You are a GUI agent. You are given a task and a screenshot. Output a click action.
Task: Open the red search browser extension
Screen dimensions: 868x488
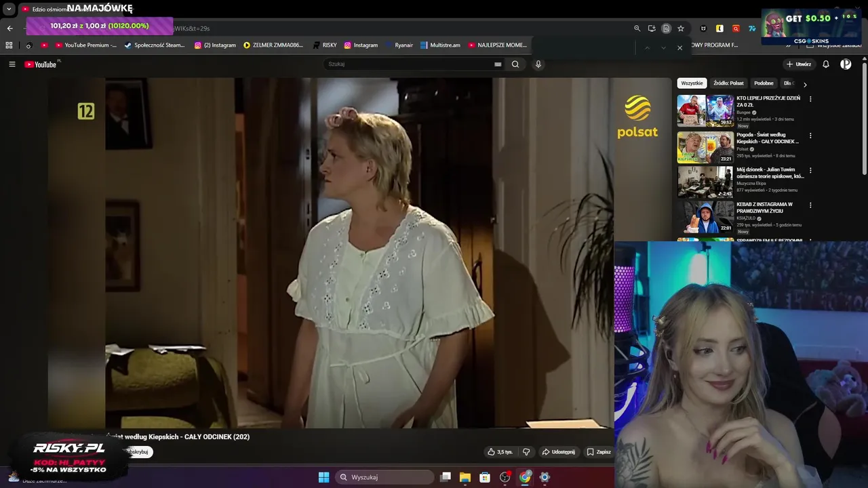pyautogui.click(x=736, y=28)
